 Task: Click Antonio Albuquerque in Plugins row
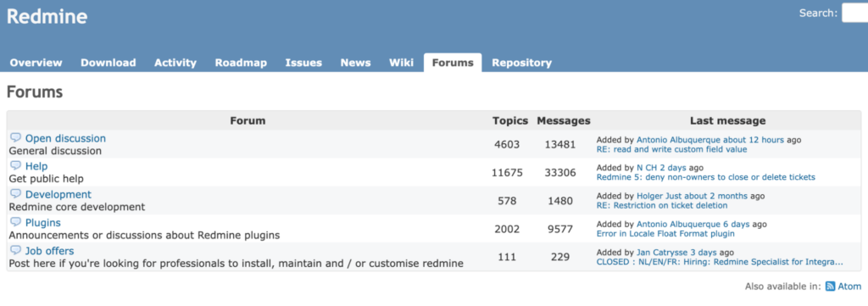coord(679,224)
